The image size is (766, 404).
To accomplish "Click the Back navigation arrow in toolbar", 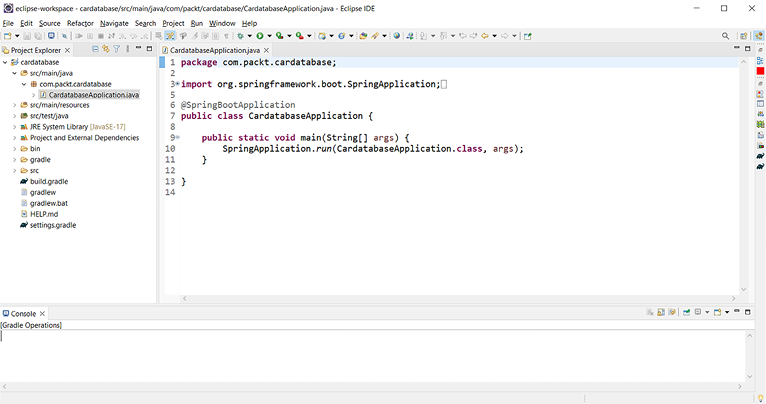I will click(x=486, y=36).
